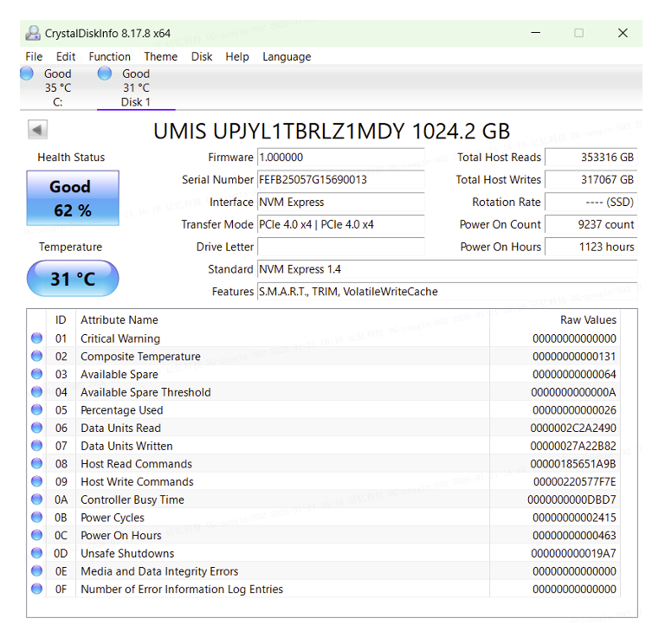Image resolution: width=665 pixels, height=644 pixels.
Task: Click the Features field
Action: (x=447, y=292)
